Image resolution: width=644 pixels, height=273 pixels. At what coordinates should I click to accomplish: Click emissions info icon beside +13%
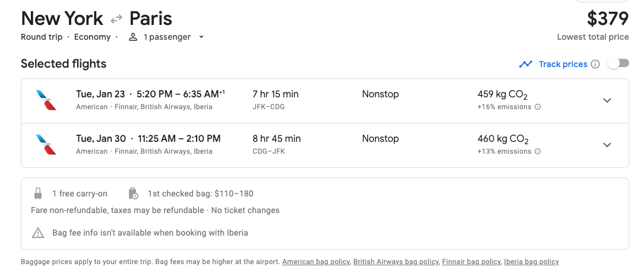[538, 152]
